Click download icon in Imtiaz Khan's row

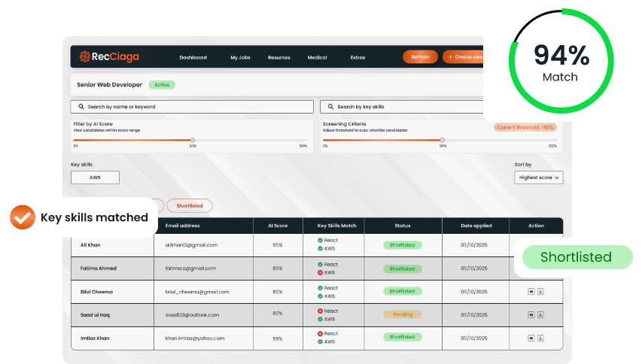(x=540, y=338)
